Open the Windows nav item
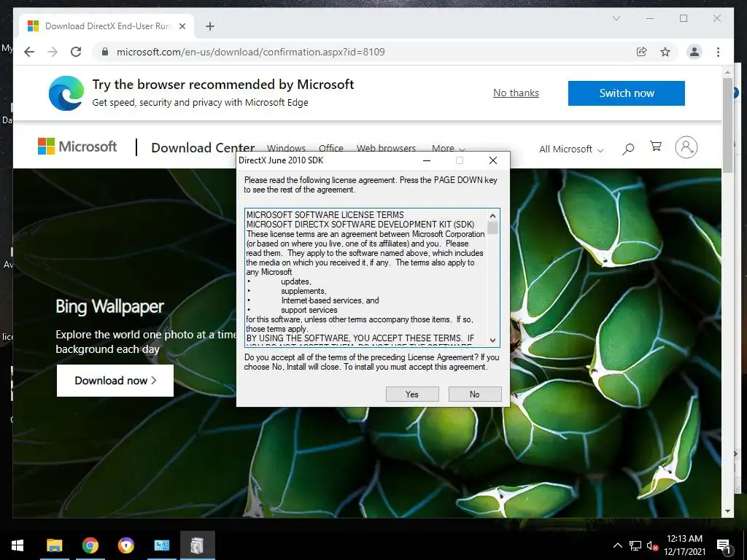The width and height of the screenshot is (747, 560). [x=286, y=148]
